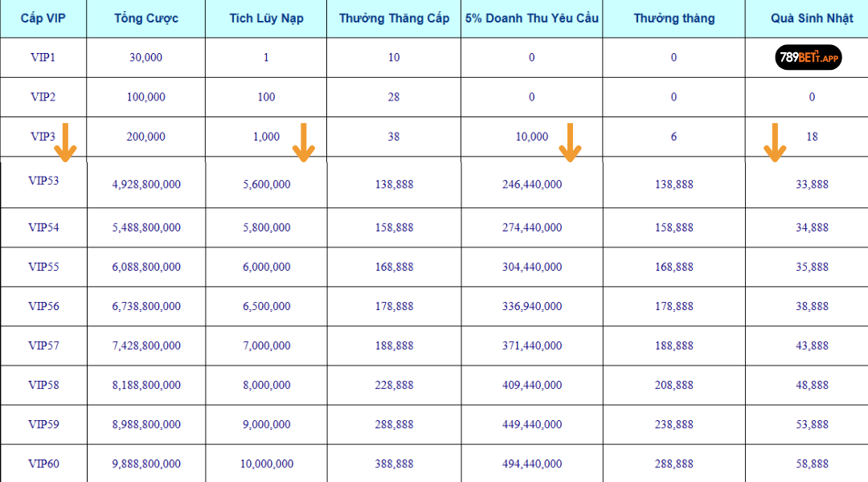Select the 5% Doanh Thu Yêu Cầu header
The height and width of the screenshot is (482, 868).
pos(531,18)
